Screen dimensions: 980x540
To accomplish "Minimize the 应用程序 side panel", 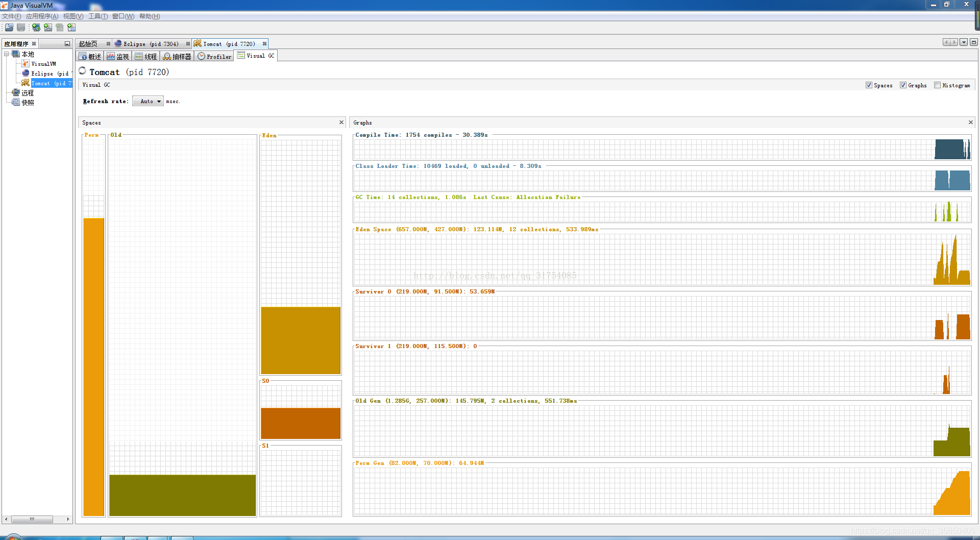I will tap(67, 44).
